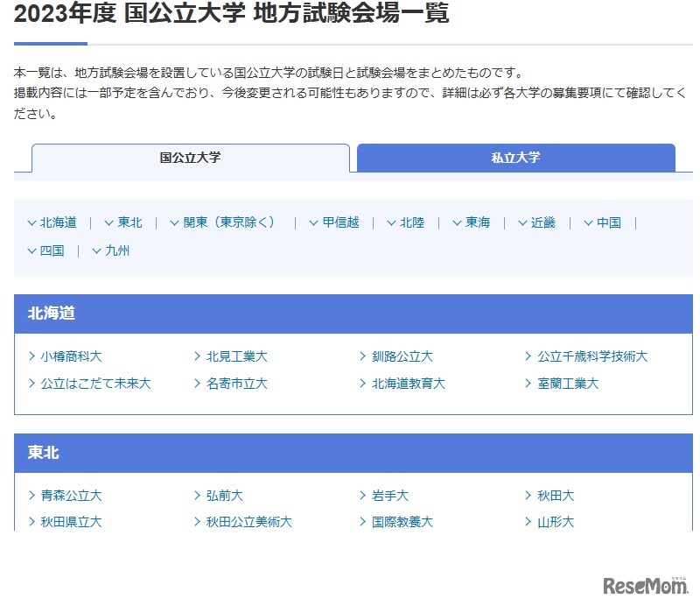Jump to the 北陸 region anchor
Screen dimensions: 700x606
pyautogui.click(x=406, y=222)
